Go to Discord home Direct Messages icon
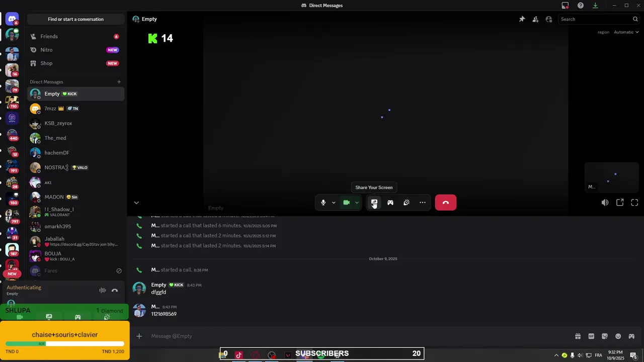Screen dimensions: 644x362 tap(12, 19)
